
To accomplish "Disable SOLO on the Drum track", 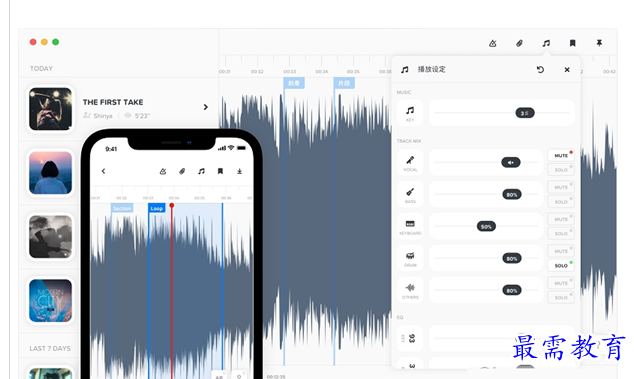I will click(561, 266).
